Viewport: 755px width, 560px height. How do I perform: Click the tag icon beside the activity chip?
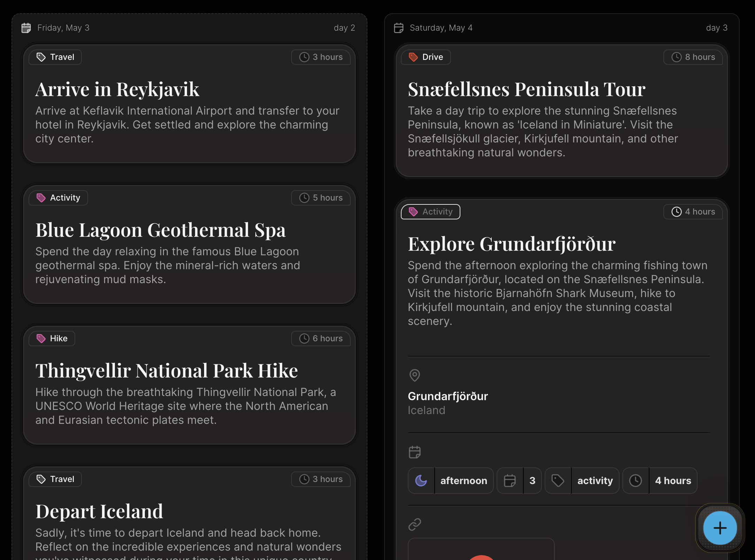click(x=558, y=481)
